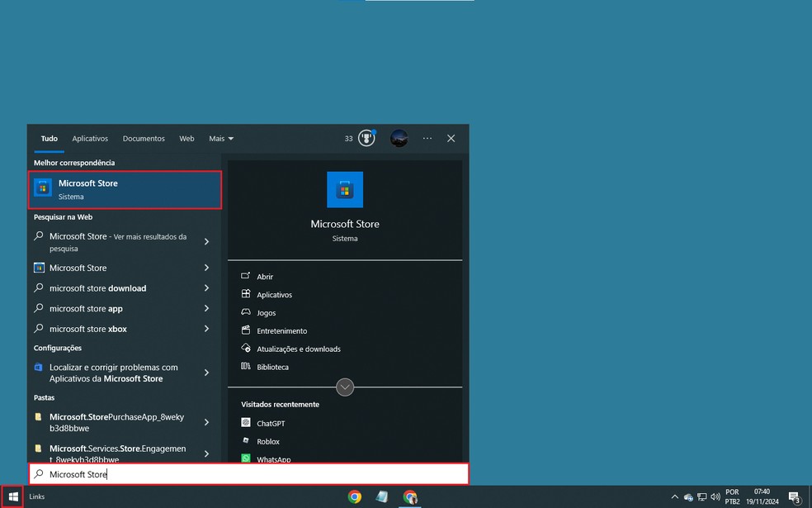
Task: Open the Windows Start menu
Action: (x=12, y=496)
